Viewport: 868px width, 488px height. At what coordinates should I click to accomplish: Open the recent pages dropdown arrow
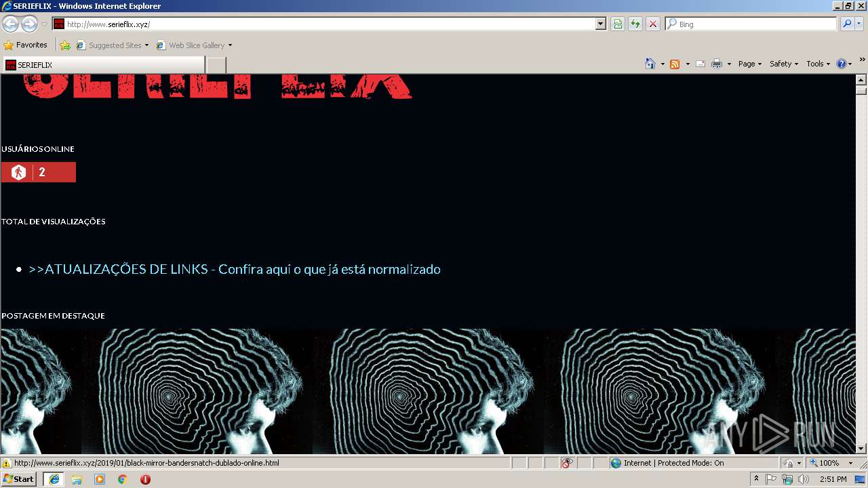(44, 24)
